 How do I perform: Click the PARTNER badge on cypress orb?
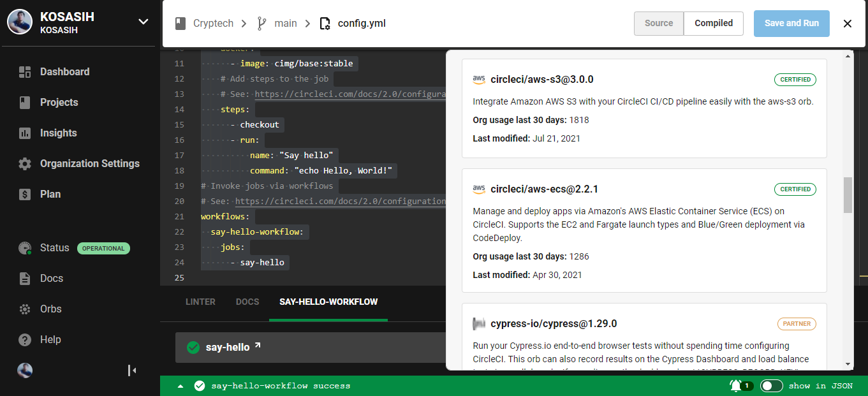(797, 324)
